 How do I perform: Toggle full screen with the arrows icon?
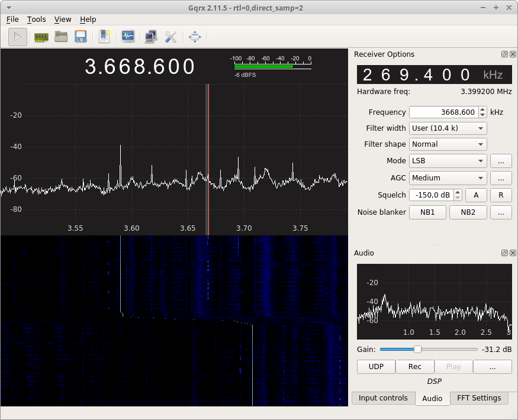(195, 37)
